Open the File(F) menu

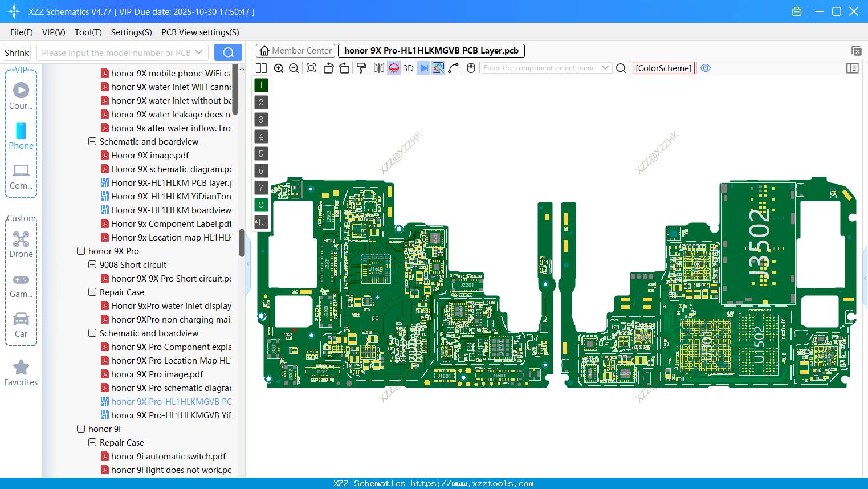point(22,32)
